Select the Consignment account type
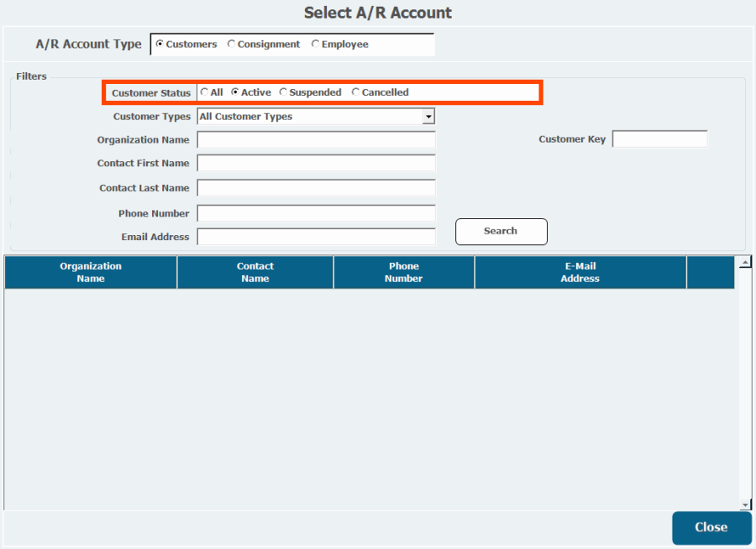This screenshot has width=756, height=549. pos(232,44)
